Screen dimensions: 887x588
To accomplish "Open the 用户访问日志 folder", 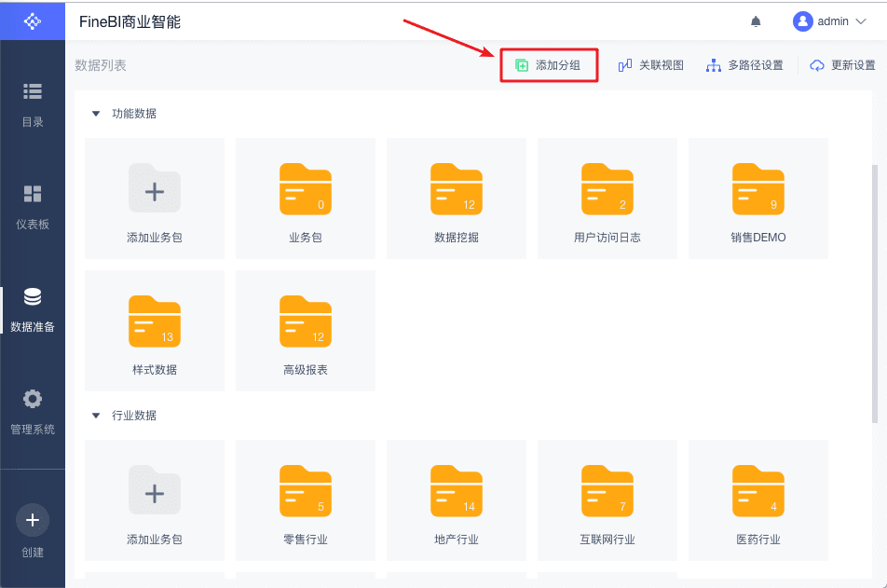I will (607, 198).
